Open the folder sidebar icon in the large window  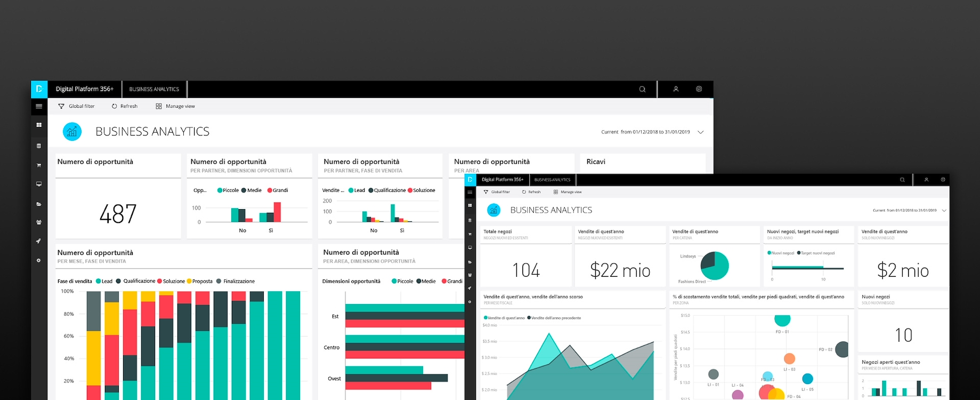point(39,204)
